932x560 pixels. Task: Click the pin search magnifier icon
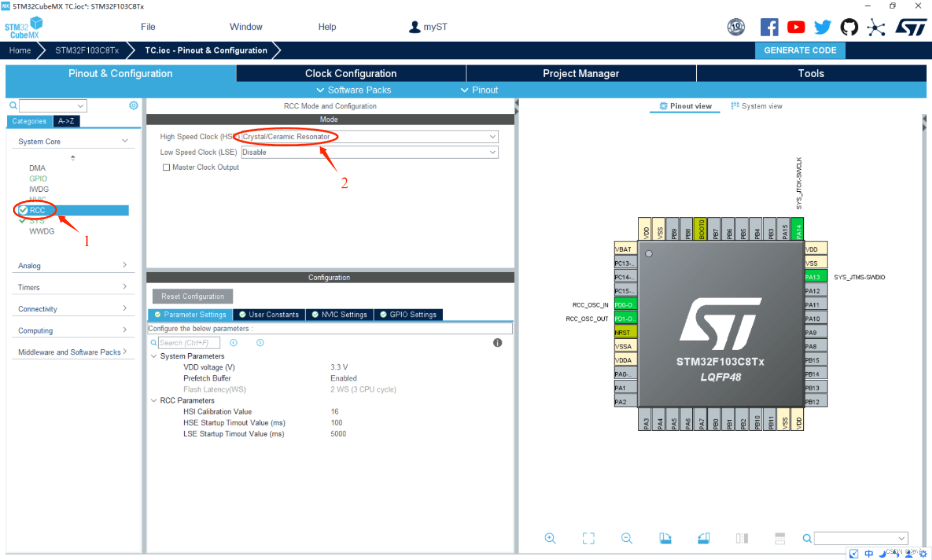coord(807,538)
